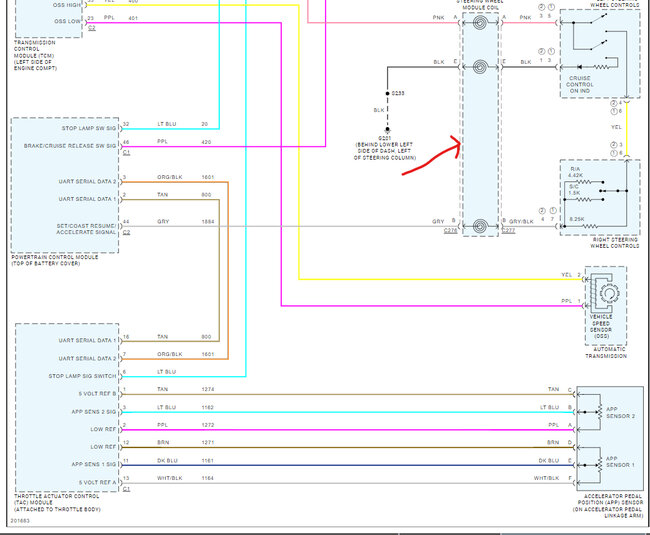Click the hand-drawn red arrow annotation

(x=432, y=156)
